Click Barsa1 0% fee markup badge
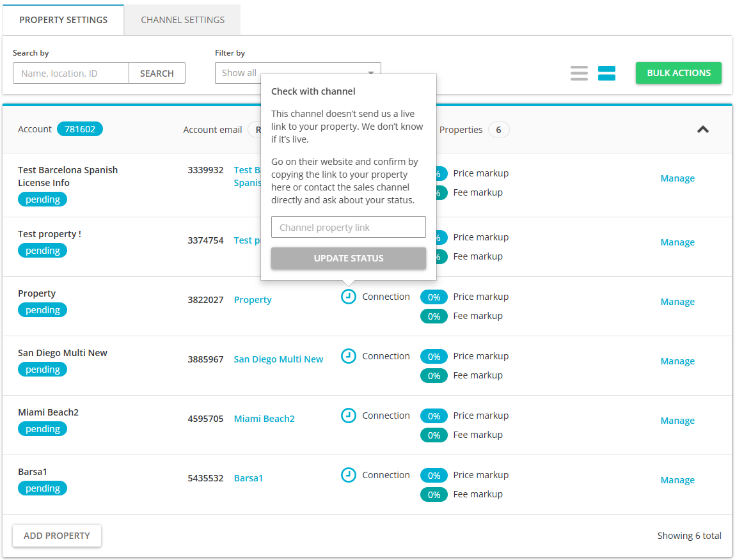The height and width of the screenshot is (560, 735). click(x=434, y=495)
